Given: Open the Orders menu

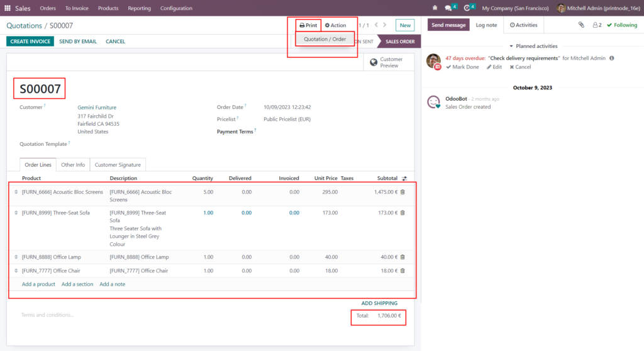Looking at the screenshot, I should [x=48, y=8].
